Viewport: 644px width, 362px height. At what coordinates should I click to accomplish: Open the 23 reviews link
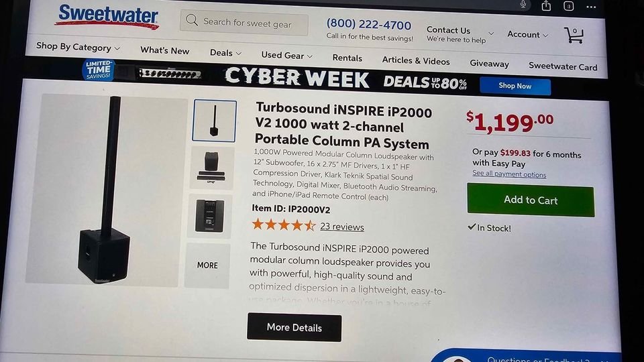pos(341,227)
